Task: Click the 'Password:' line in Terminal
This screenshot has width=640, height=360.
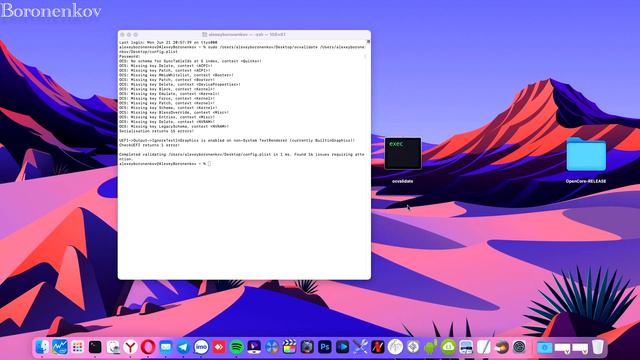Action: 129,56
